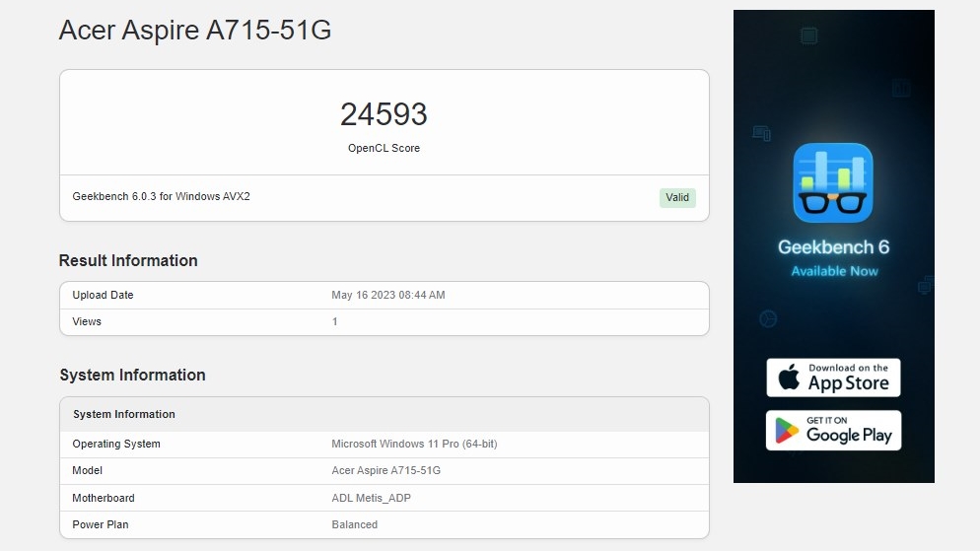Select the Result Information heading
980x551 pixels.
coord(128,260)
